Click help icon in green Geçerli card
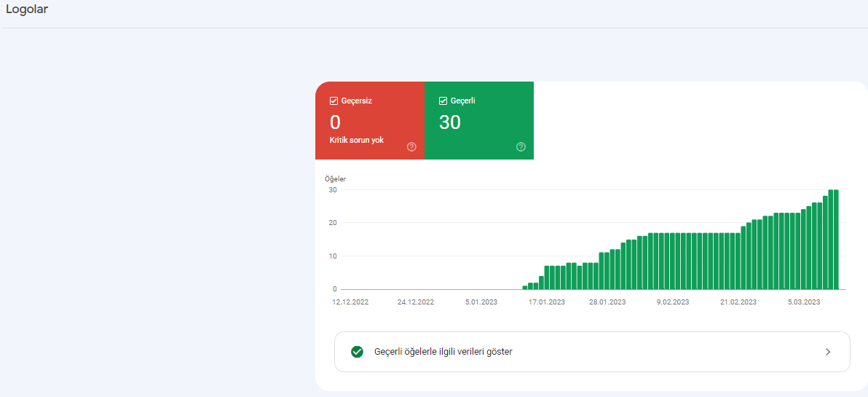Viewport: 868px width, 397px height. 521,146
